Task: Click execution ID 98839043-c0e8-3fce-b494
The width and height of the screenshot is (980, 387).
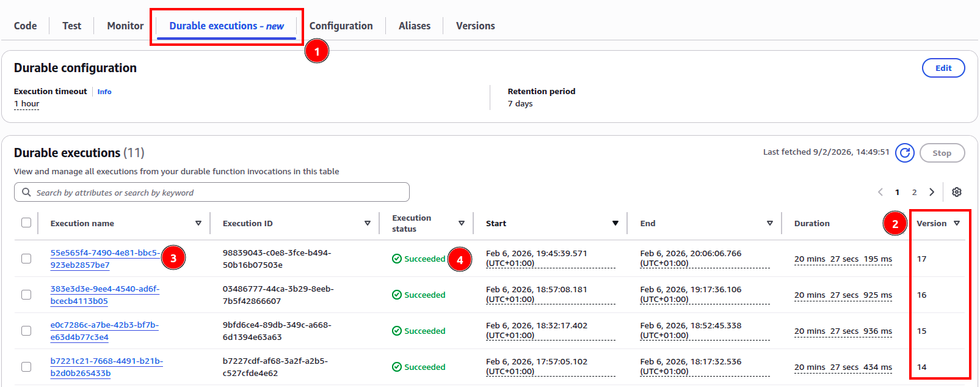Action: 277,259
